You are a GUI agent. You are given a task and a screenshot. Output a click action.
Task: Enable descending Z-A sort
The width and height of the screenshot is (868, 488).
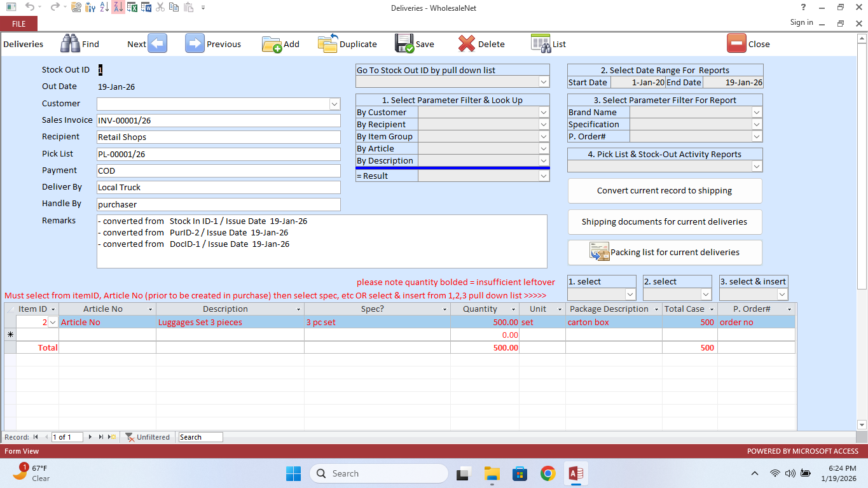click(117, 8)
